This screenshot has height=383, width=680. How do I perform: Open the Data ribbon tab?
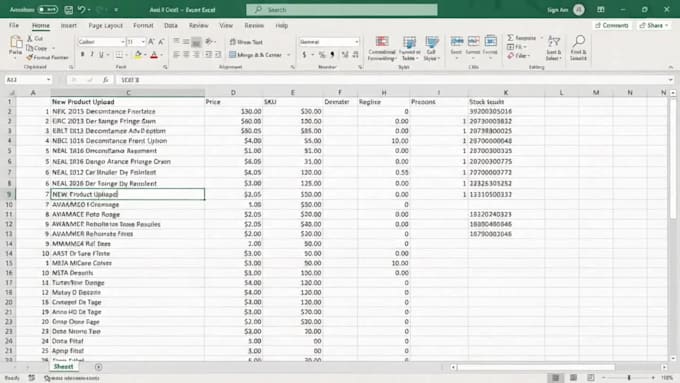click(171, 26)
